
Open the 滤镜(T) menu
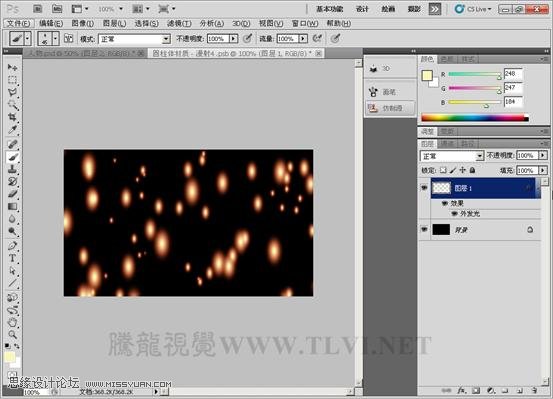pos(179,23)
